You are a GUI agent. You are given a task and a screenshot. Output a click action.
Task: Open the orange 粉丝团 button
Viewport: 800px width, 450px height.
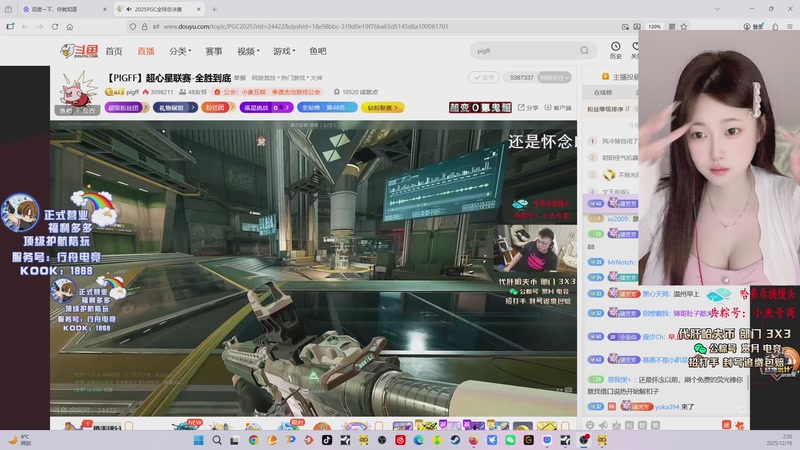click(x=218, y=108)
